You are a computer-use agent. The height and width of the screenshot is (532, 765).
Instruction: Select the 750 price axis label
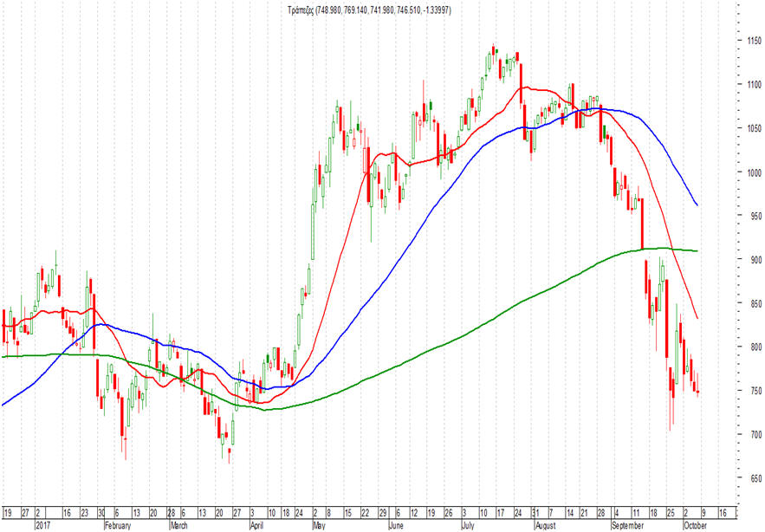pyautogui.click(x=755, y=391)
